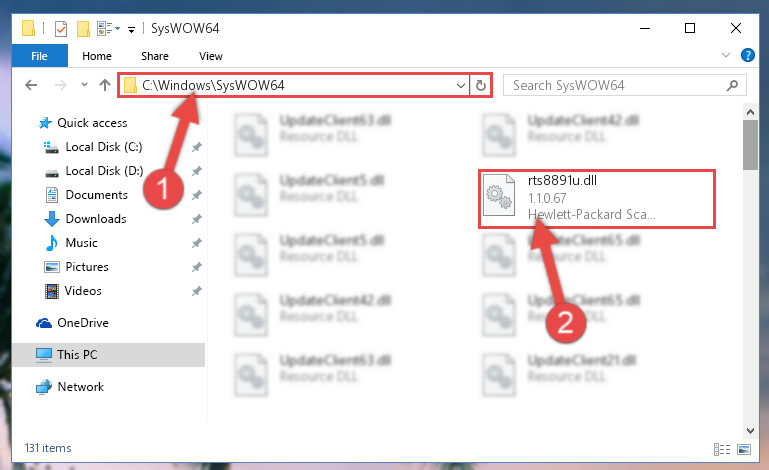Viewport: 769px width, 470px height.
Task: Expand the address bar history dropdown
Action: 461,85
